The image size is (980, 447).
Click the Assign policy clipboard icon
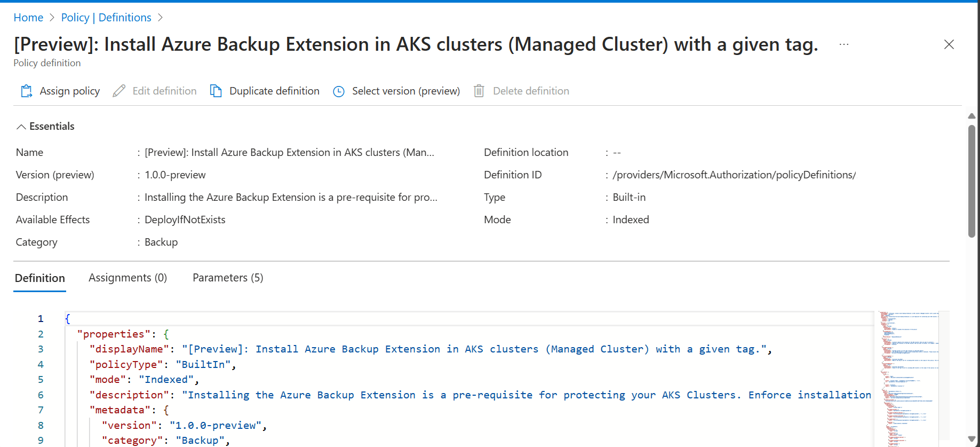click(26, 91)
